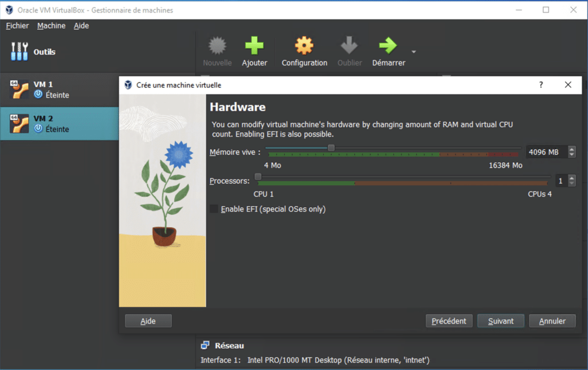The width and height of the screenshot is (588, 370).
Task: Continue with the Suivant button
Action: tap(501, 321)
